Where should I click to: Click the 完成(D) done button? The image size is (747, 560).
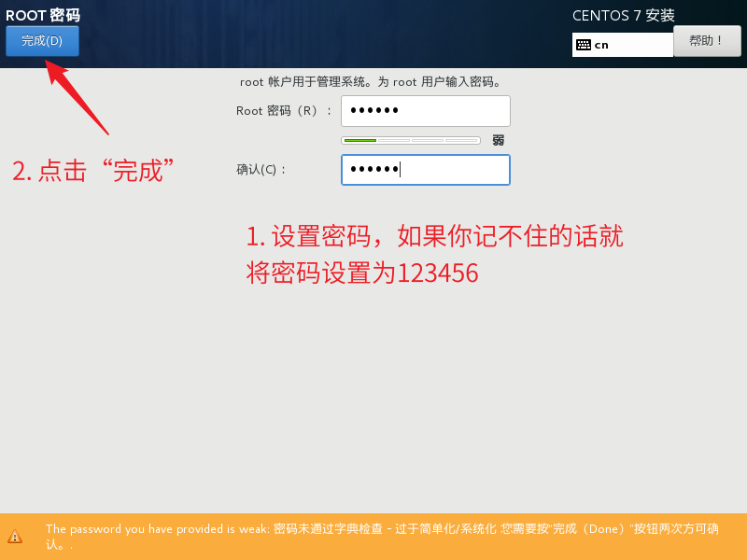42,41
